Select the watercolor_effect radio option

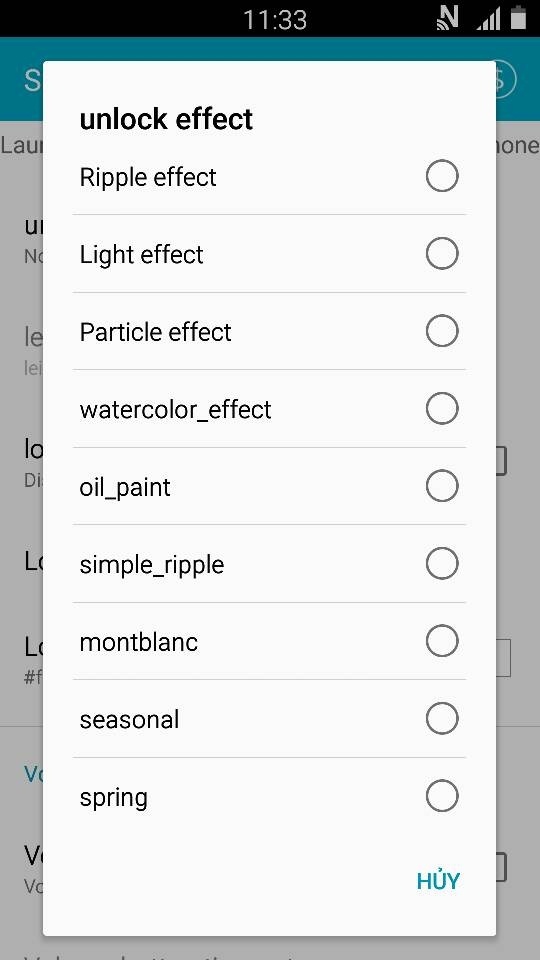pyautogui.click(x=441, y=408)
